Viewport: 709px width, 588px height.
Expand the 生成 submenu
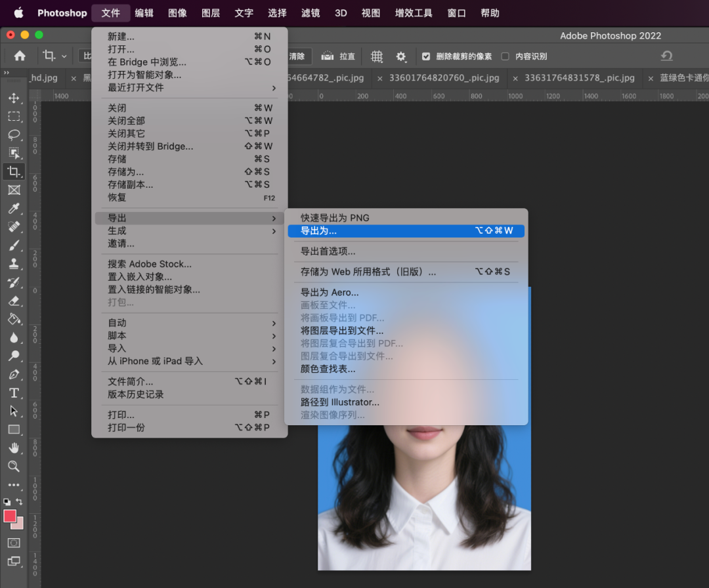(190, 231)
